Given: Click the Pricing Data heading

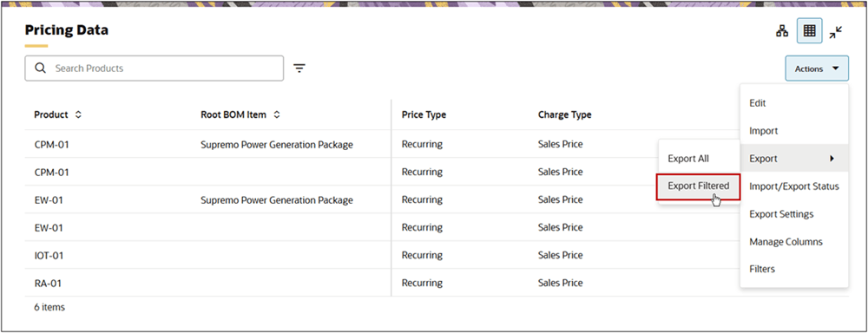Looking at the screenshot, I should click(x=67, y=30).
